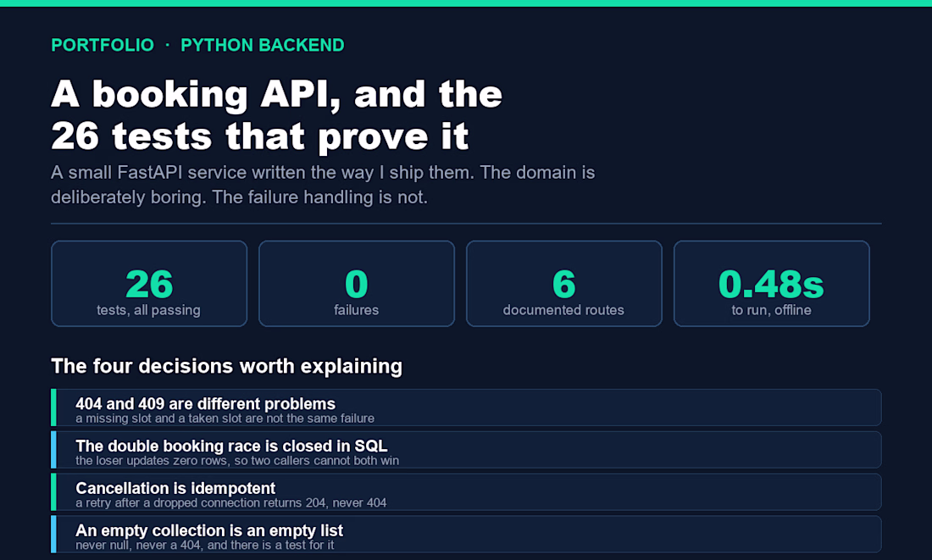Screen dimensions: 932x560
Task: Select the line "a retry after a dropped connection"
Action: tap(231, 503)
